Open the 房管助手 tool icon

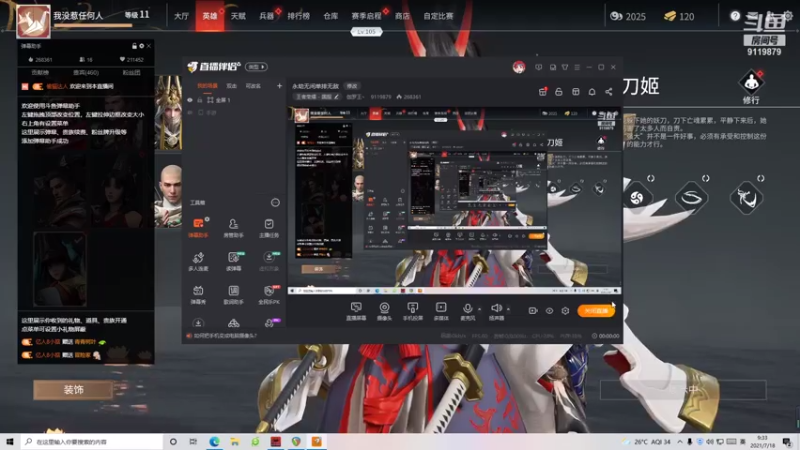[233, 228]
